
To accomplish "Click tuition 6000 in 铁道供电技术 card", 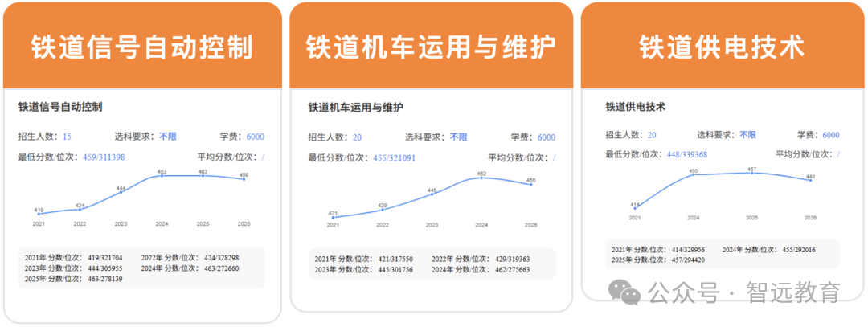I will (x=831, y=135).
